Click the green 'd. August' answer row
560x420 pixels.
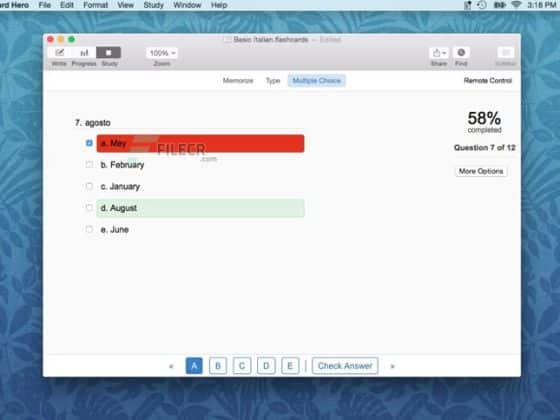[200, 208]
